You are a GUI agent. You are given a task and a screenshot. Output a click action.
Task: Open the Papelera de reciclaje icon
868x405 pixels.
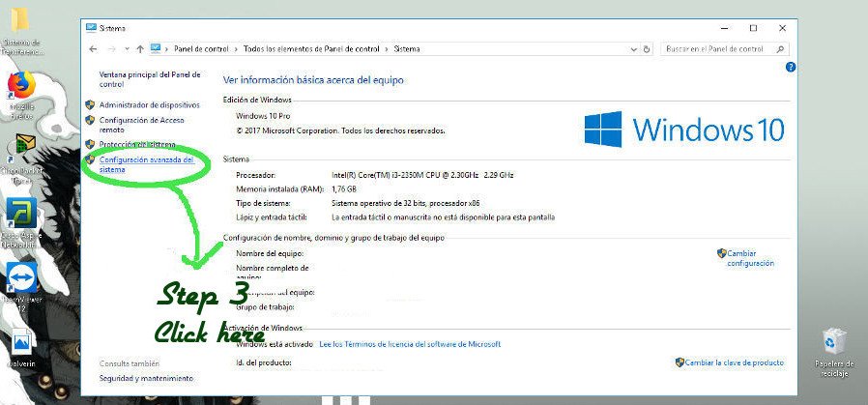pyautogui.click(x=834, y=342)
